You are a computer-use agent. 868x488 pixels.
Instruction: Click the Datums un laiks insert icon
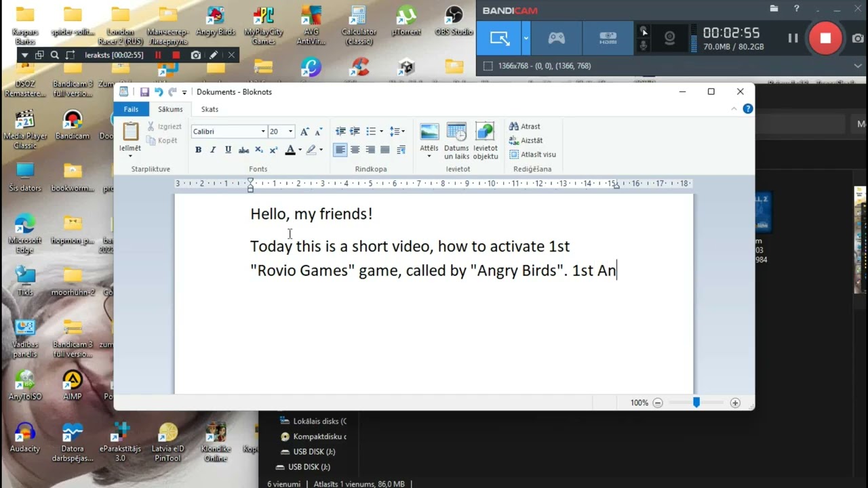click(456, 132)
